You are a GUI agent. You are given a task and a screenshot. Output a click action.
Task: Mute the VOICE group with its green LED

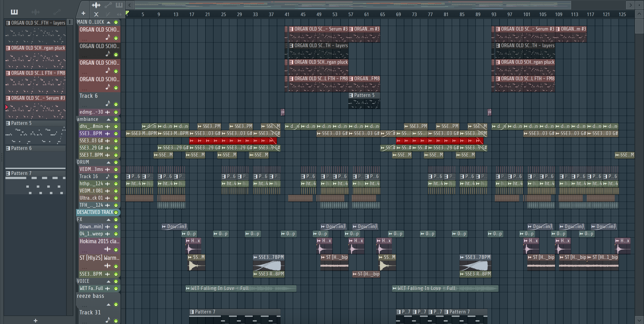[116, 281]
